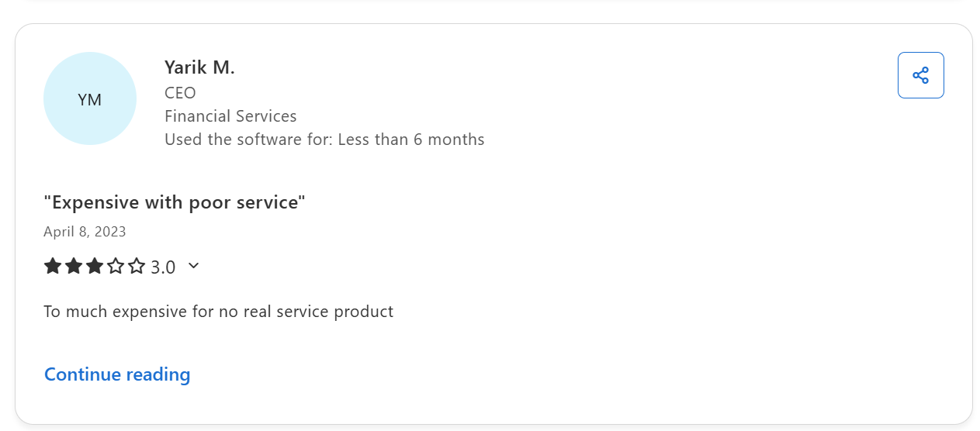
Task: Click the "Used the software for:" label
Action: click(248, 140)
